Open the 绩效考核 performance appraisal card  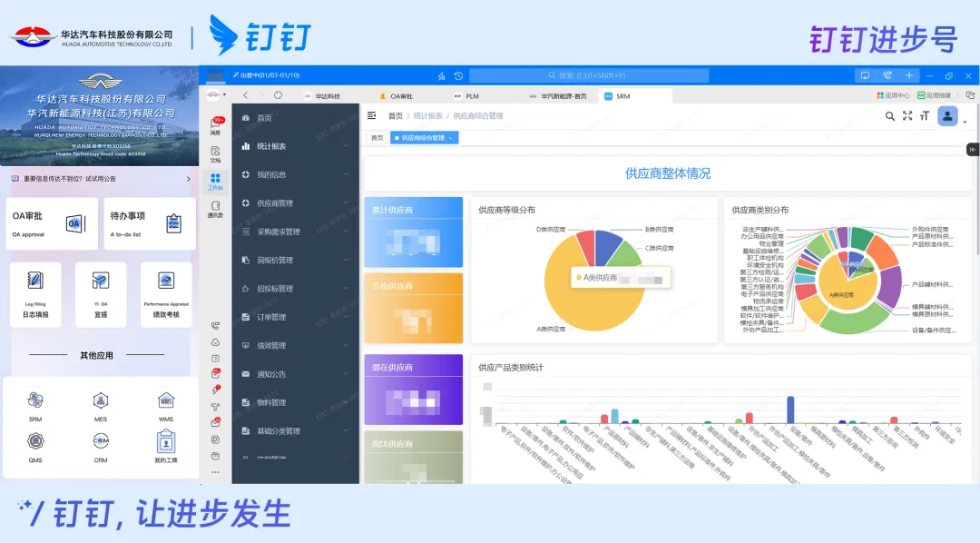point(166,294)
